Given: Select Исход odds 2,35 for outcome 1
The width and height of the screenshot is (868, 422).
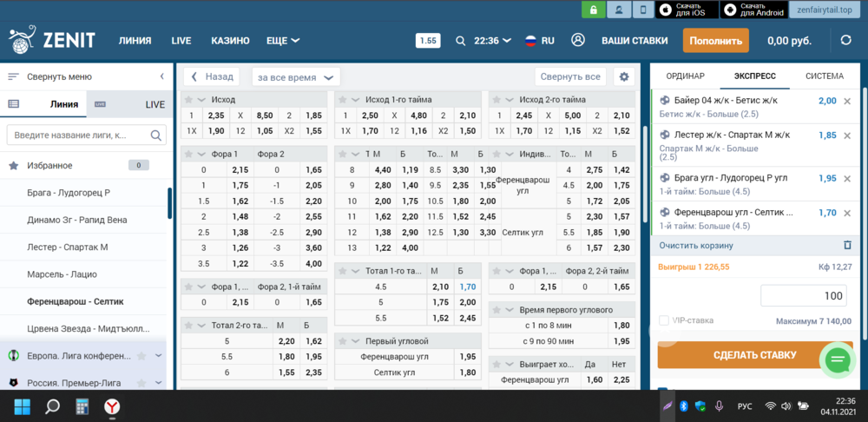Looking at the screenshot, I should pyautogui.click(x=215, y=115).
